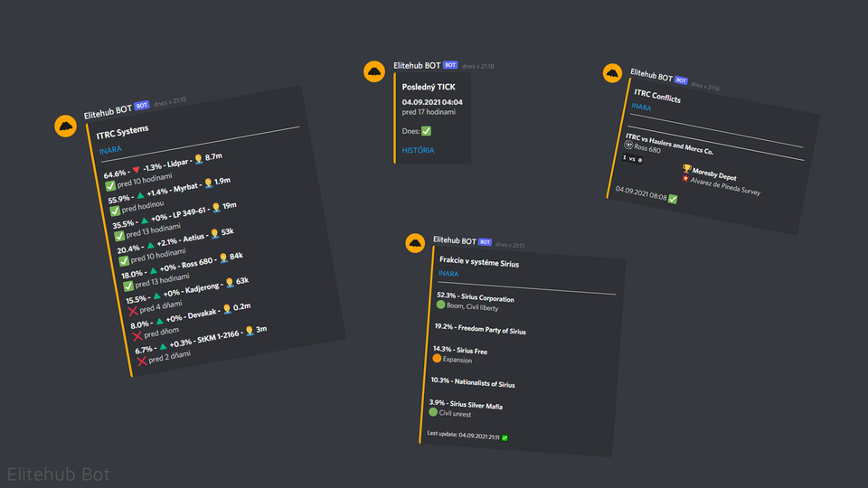Click the dnes v 21:18 timestamp
This screenshot has height=488, width=868.
pos(477,66)
